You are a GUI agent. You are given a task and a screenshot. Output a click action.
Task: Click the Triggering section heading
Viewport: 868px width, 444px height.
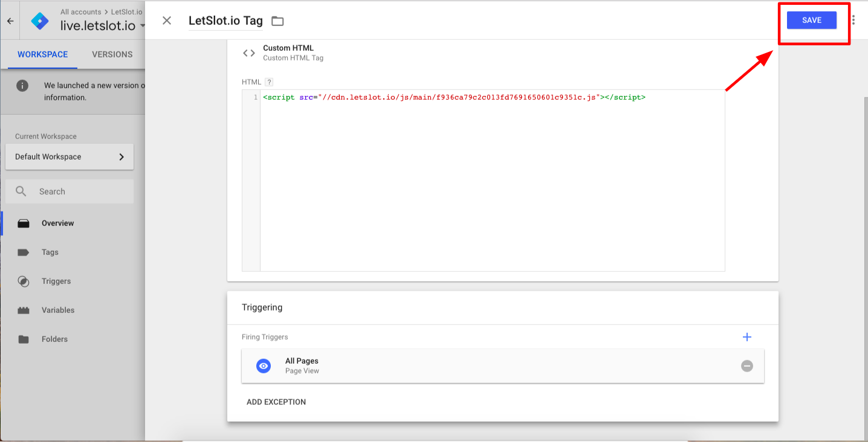[x=262, y=307]
